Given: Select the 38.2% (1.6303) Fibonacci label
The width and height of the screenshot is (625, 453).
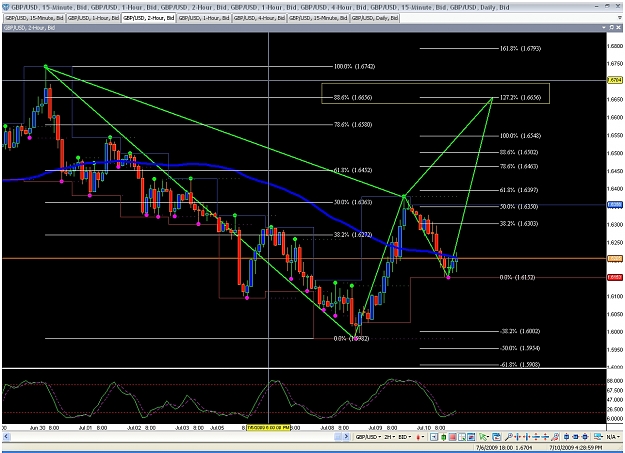Looking at the screenshot, I should point(519,224).
